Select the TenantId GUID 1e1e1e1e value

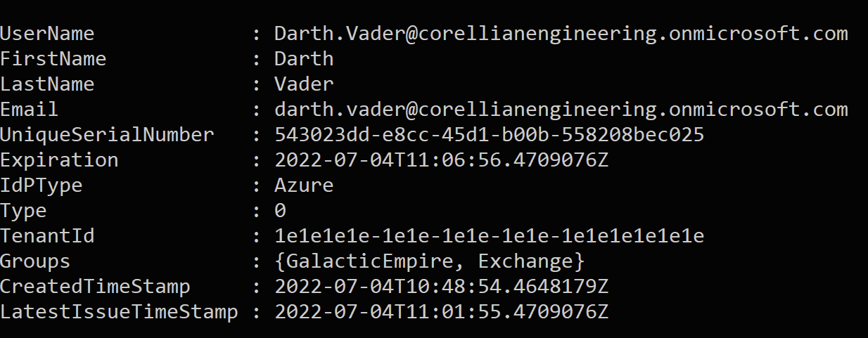[x=489, y=236]
